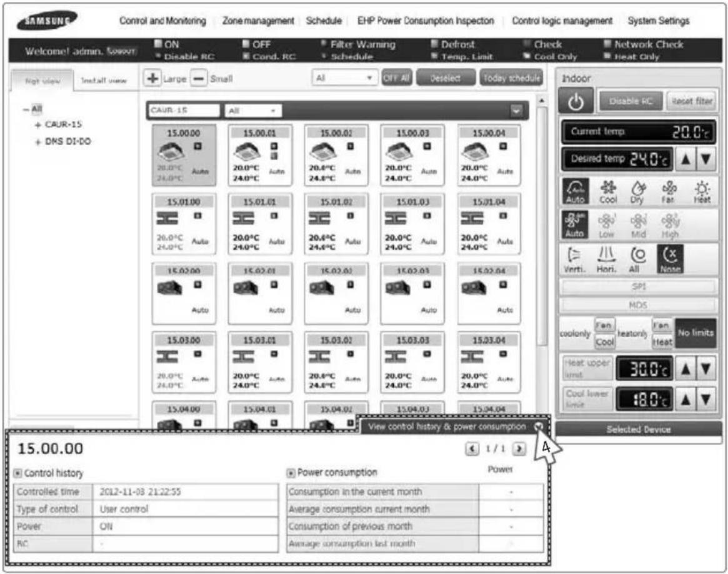
Task: Click the unit list vertical scrollbar
Action: point(541,226)
